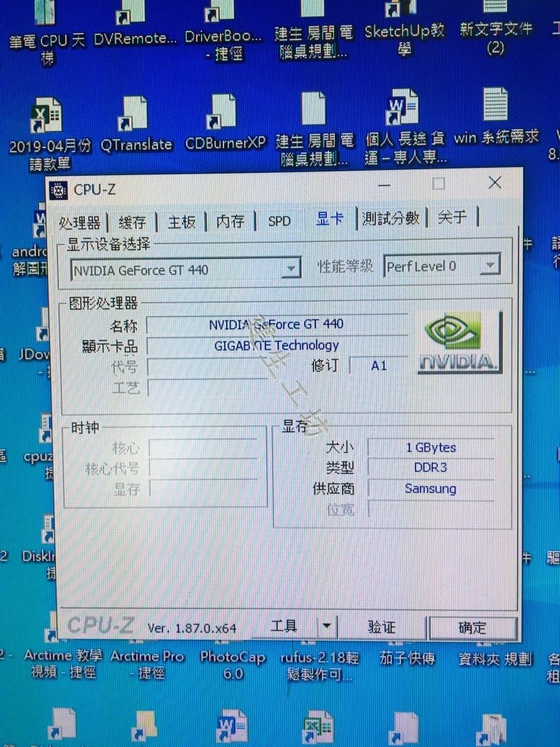Launch the QTranslate desktop shortcut

click(x=133, y=114)
